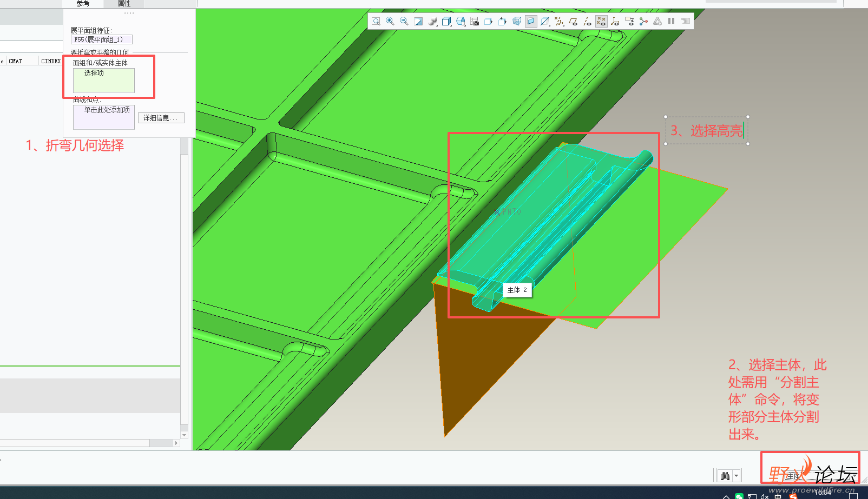This screenshot has width=868, height=499.
Task: Open the display style cube icon
Action: tap(446, 21)
